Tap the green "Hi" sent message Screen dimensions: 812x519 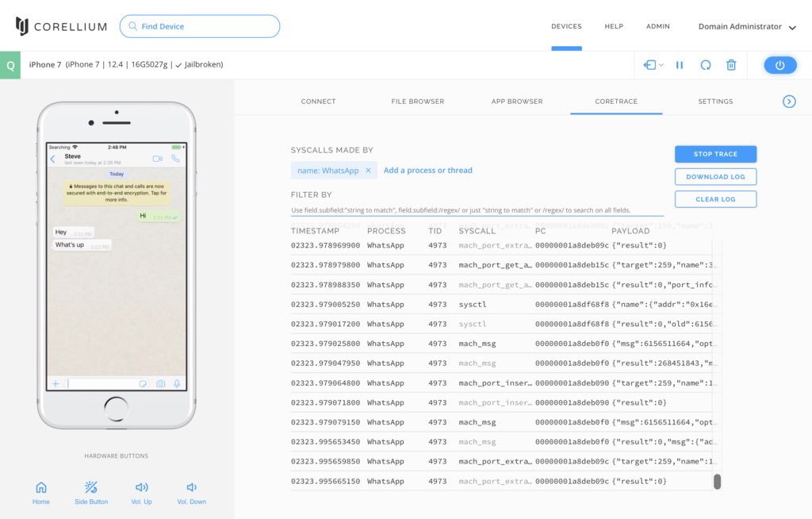159,216
